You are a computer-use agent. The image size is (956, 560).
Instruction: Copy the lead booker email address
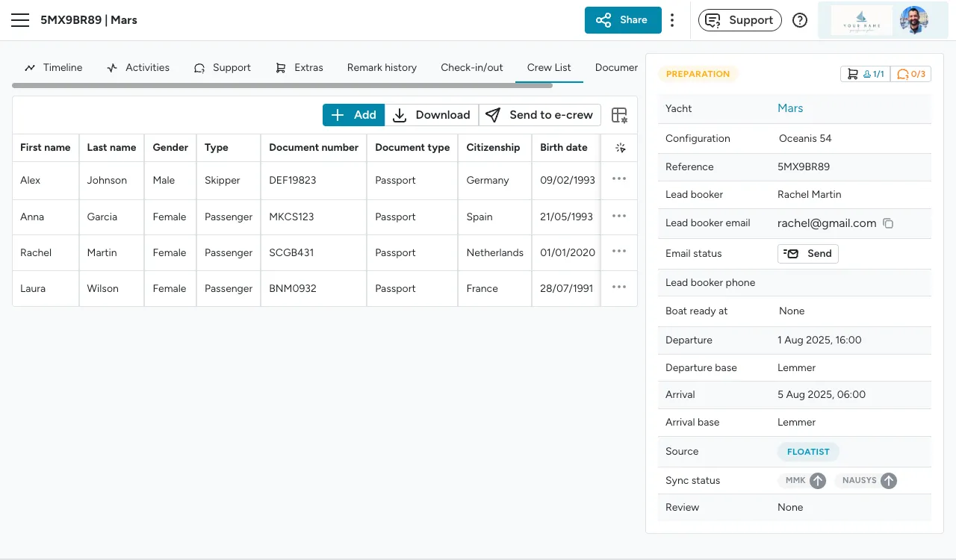pos(888,223)
